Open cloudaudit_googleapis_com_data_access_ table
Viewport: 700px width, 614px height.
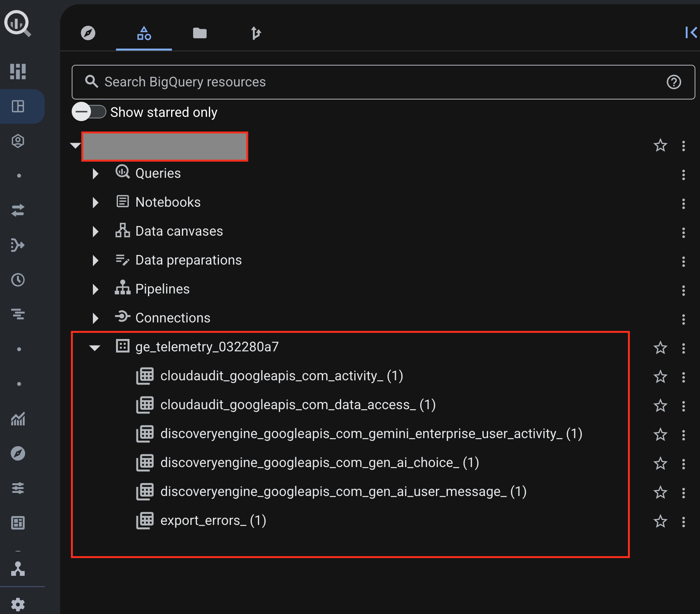click(298, 405)
